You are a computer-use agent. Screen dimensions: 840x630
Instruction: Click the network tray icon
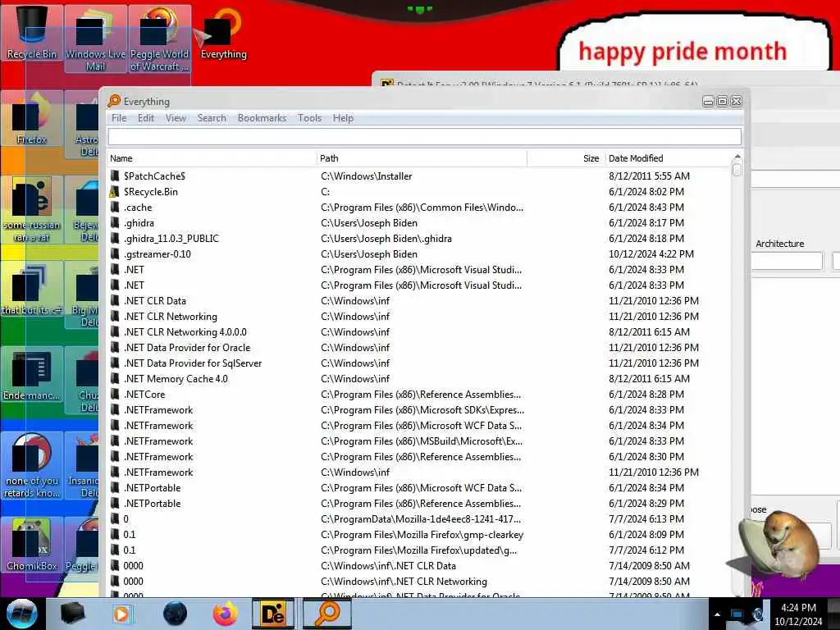[737, 614]
